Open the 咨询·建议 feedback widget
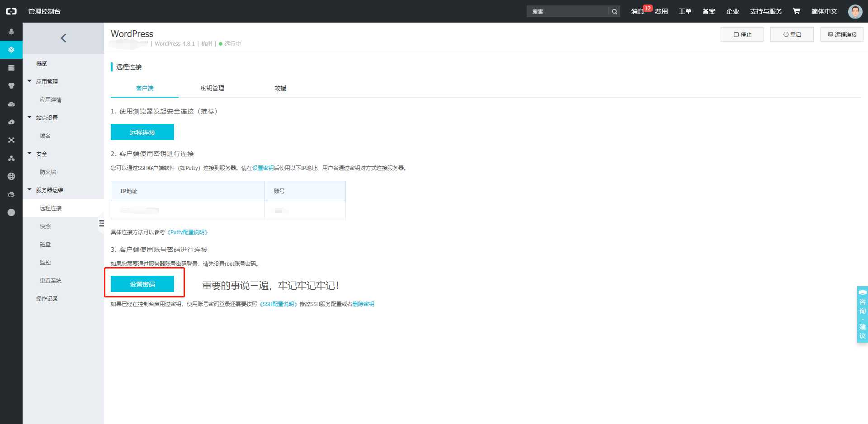This screenshot has height=424, width=868. (x=863, y=315)
